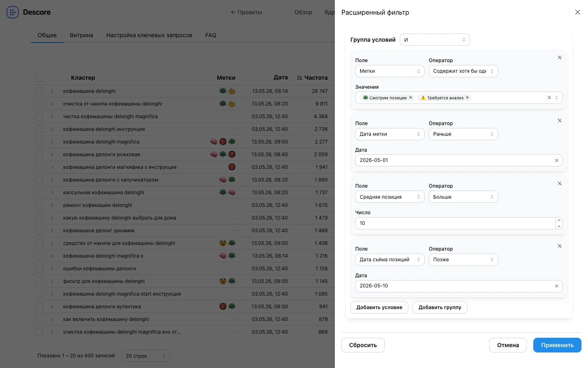Image resolution: width=588 pixels, height=368 pixels.
Task: Open operator dropdown Содержит хотя бы один
Action: pyautogui.click(x=463, y=71)
